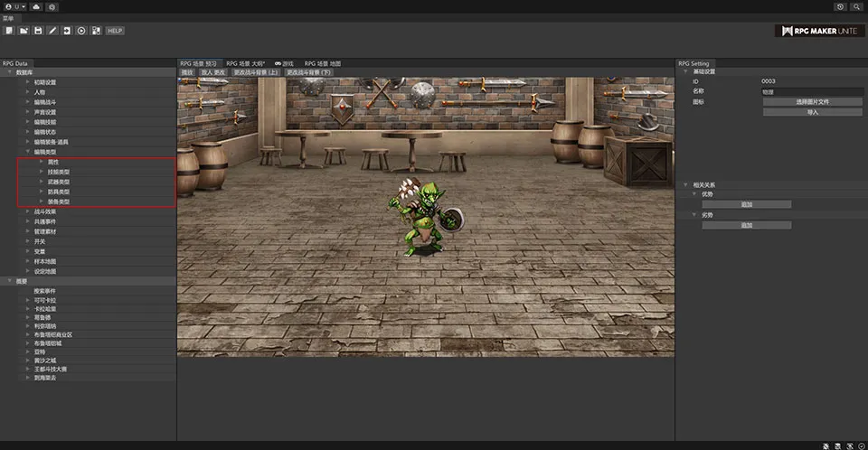Image resolution: width=868 pixels, height=450 pixels.
Task: Open the cloud services icon
Action: [x=35, y=6]
